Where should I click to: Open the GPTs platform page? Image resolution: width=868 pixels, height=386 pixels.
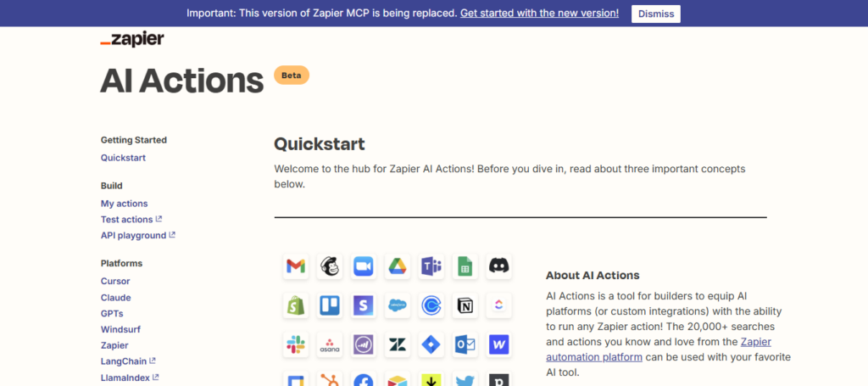click(x=112, y=313)
